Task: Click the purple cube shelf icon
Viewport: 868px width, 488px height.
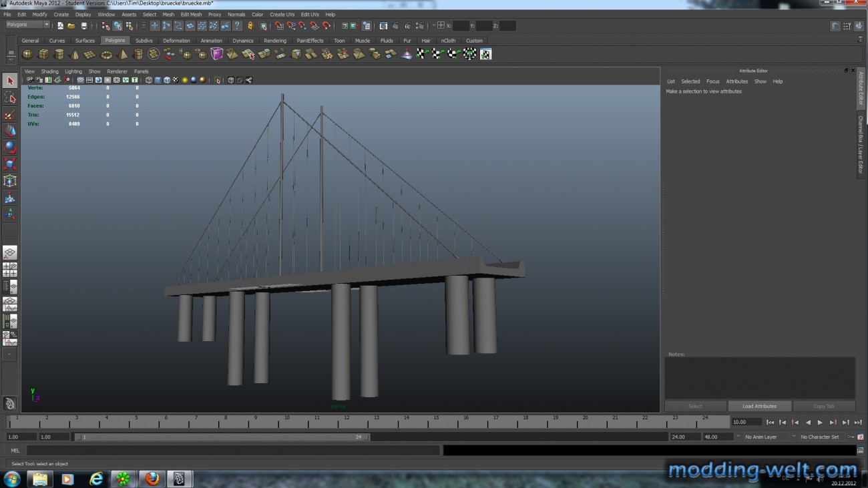Action: [x=217, y=54]
